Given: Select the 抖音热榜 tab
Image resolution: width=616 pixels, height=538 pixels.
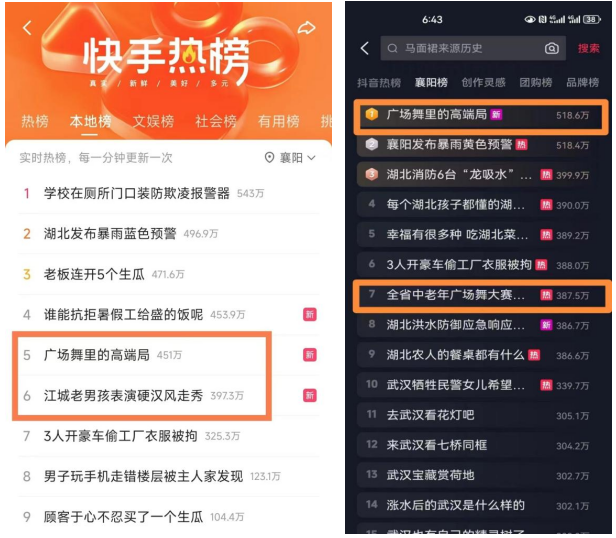Looking at the screenshot, I should coord(379,83).
